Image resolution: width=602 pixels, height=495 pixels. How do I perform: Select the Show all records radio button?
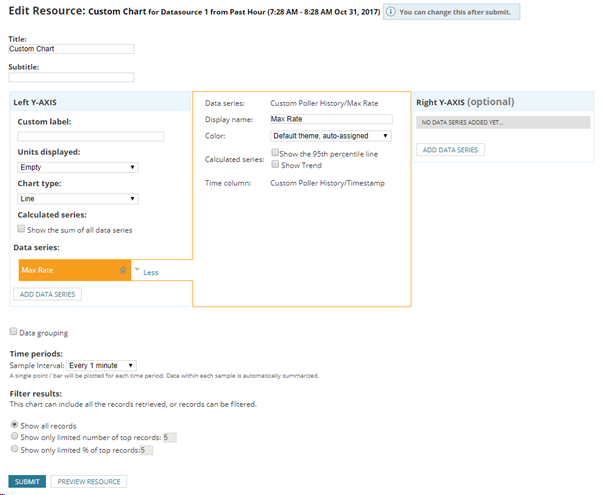point(14,425)
